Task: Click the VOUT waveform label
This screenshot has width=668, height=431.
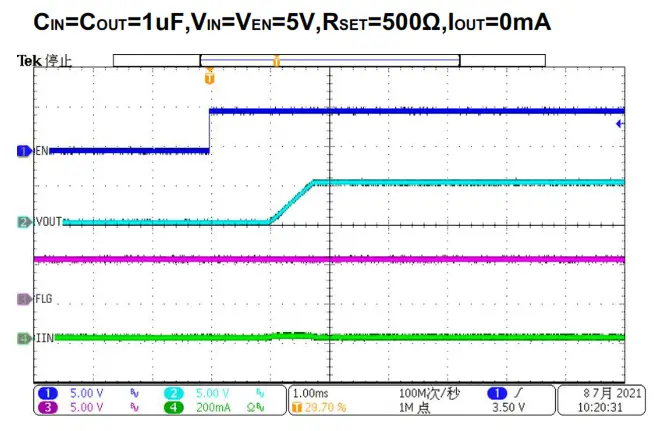Action: (49, 222)
